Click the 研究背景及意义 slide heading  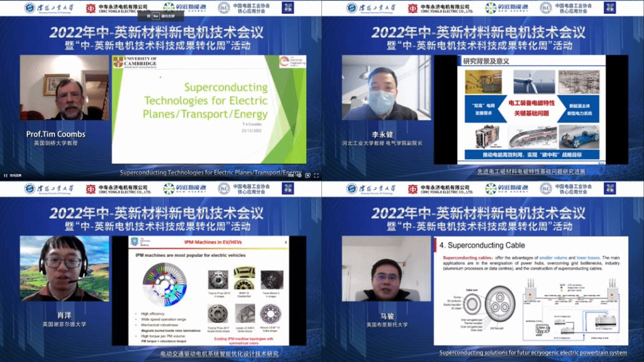pyautogui.click(x=487, y=61)
